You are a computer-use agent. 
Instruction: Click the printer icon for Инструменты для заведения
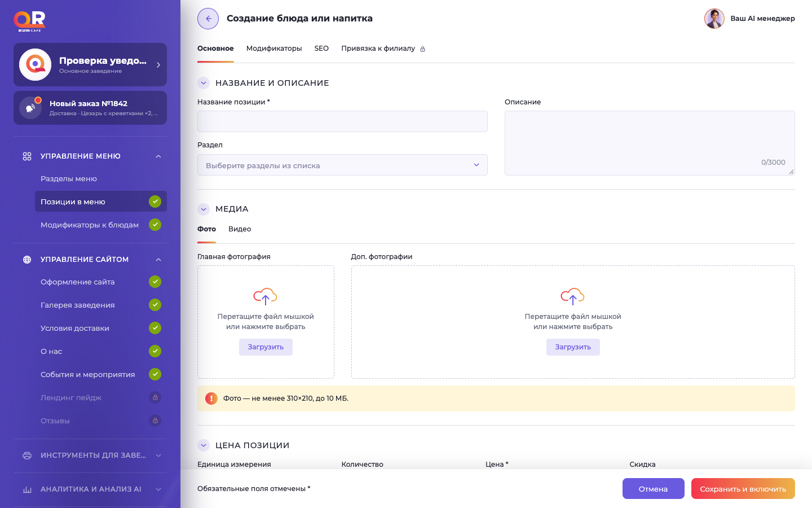coord(27,456)
